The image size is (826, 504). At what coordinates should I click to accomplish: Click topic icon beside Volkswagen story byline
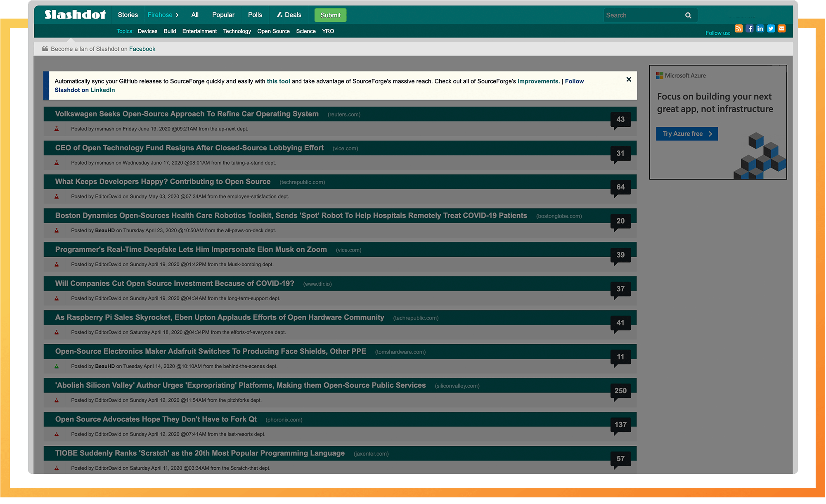pyautogui.click(x=57, y=129)
